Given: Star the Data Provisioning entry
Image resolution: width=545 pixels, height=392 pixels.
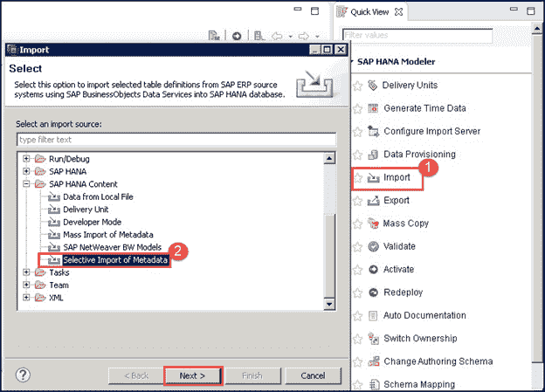Looking at the screenshot, I should 358,155.
